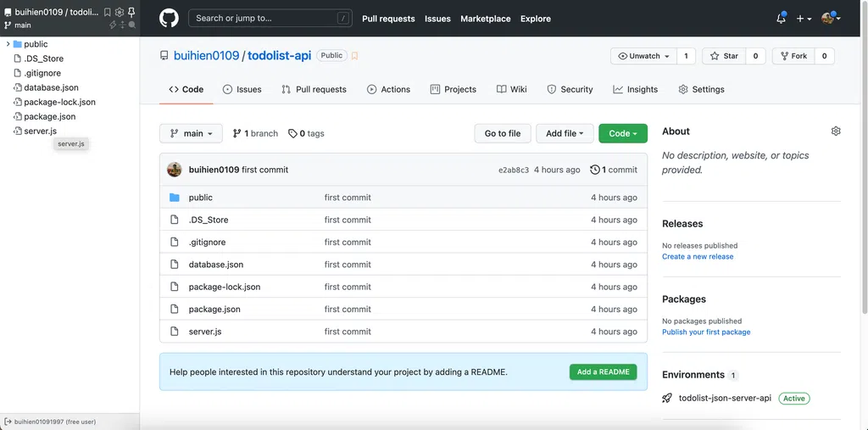Open the user avatar menu

click(831, 19)
